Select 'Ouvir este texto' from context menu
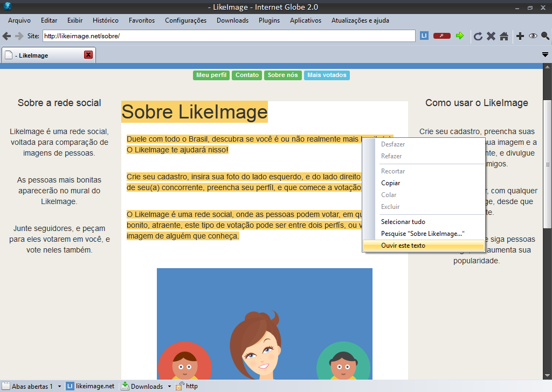Image resolution: width=552 pixels, height=392 pixels. point(403,246)
